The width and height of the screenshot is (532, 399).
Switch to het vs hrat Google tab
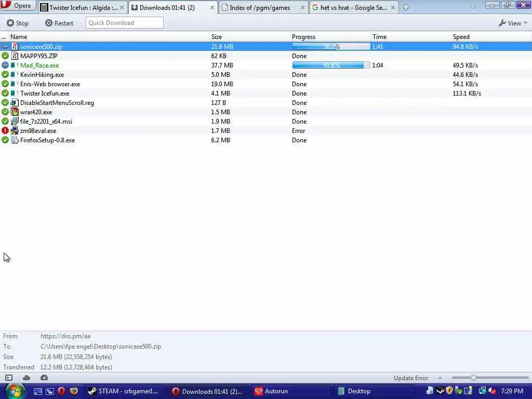pos(353,7)
